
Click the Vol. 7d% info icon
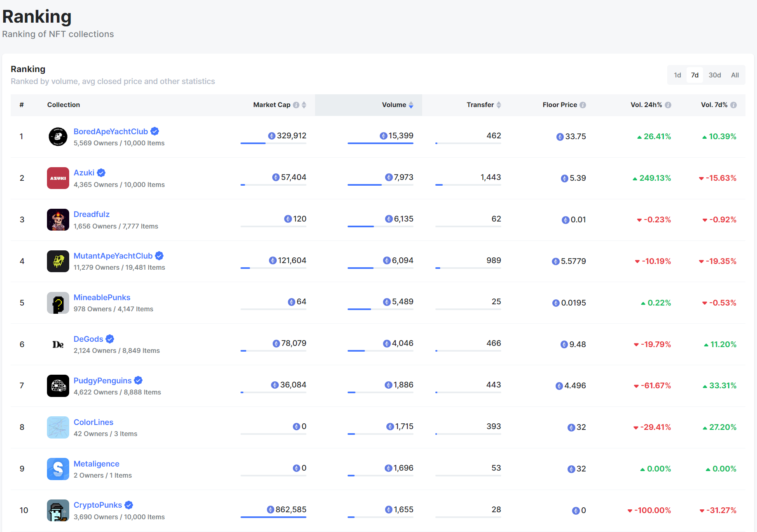[x=734, y=105]
